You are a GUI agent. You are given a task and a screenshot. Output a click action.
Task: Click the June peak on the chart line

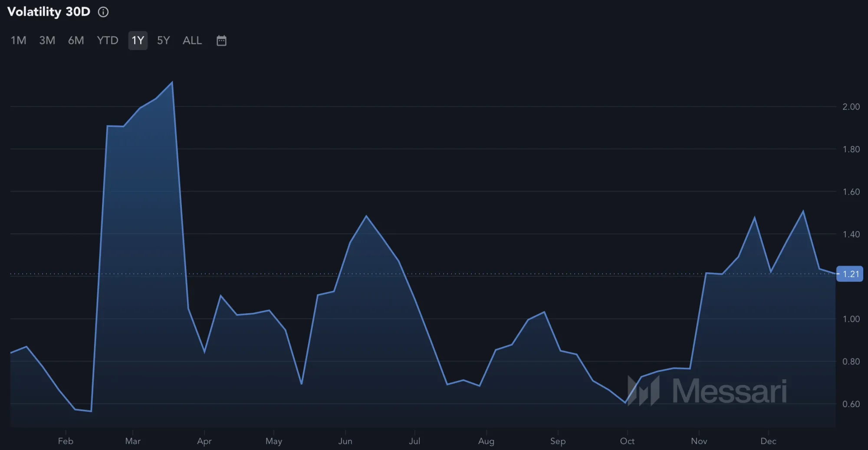366,216
